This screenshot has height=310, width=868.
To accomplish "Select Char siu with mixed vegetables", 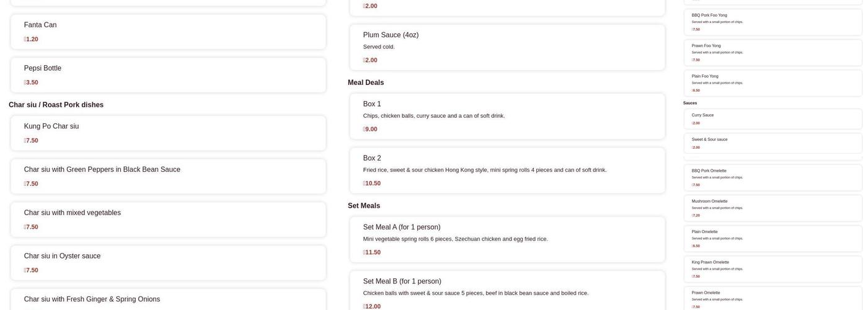I will pyautogui.click(x=168, y=220).
